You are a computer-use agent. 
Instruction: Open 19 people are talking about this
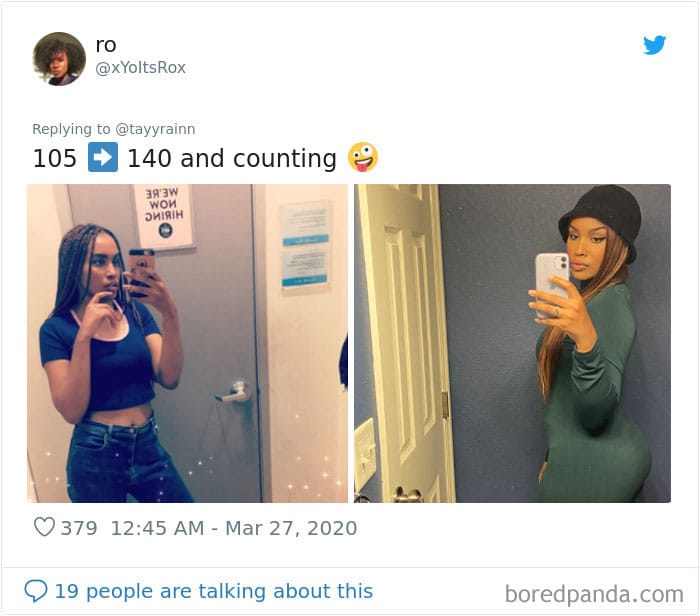click(x=213, y=591)
